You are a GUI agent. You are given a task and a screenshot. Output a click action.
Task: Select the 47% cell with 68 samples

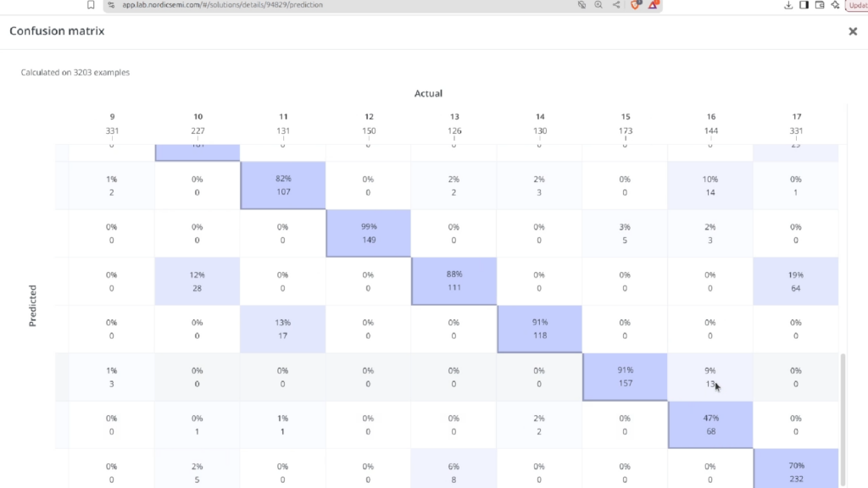[711, 425]
